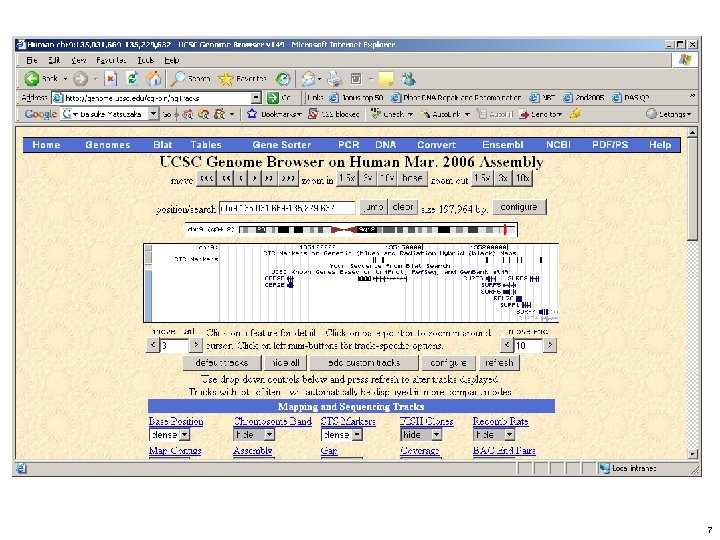Click Blat in blue navigation bar
The image size is (720, 540).
[x=163, y=145]
